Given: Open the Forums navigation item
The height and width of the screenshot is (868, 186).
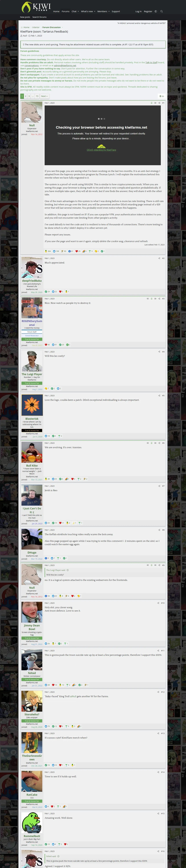Looking at the screenshot, I should click(x=65, y=11).
